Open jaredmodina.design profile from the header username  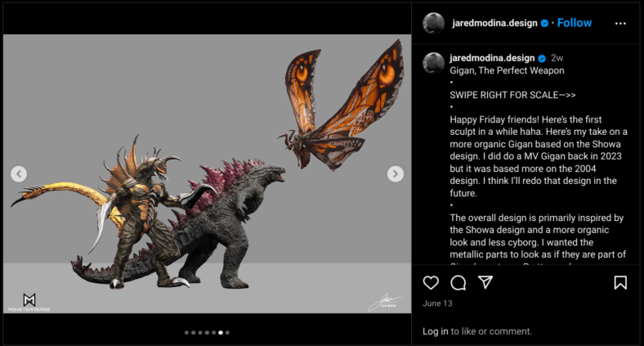click(x=494, y=23)
